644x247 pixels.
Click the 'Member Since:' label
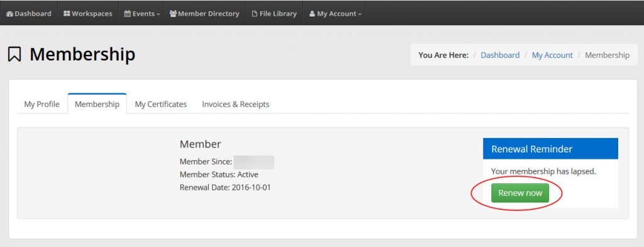point(206,162)
